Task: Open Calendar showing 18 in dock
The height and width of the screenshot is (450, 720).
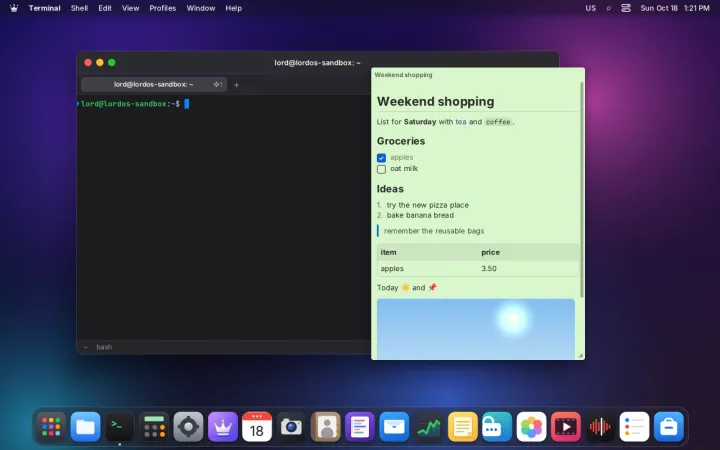Action: tap(257, 427)
